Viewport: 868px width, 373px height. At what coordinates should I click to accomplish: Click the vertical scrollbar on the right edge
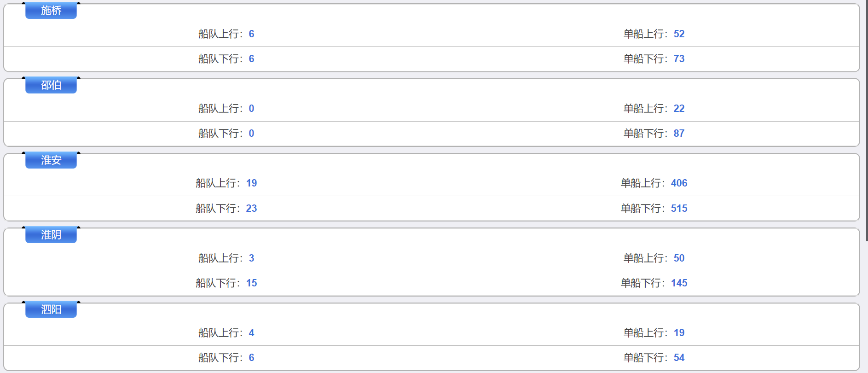(x=867, y=121)
